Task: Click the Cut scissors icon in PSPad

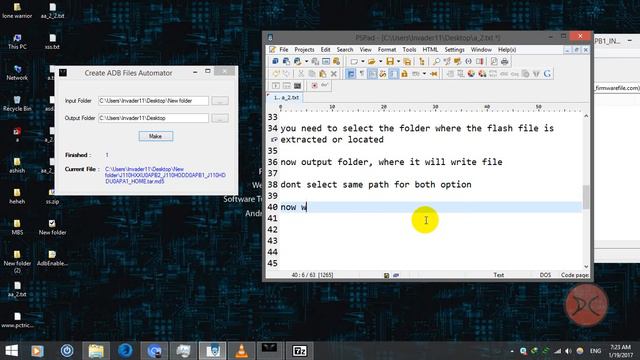Action: pyautogui.click(x=301, y=74)
